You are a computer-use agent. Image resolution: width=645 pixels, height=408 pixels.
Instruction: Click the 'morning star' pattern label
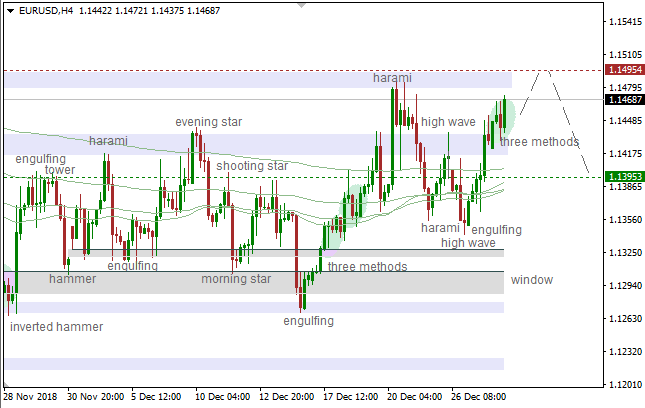(x=235, y=279)
